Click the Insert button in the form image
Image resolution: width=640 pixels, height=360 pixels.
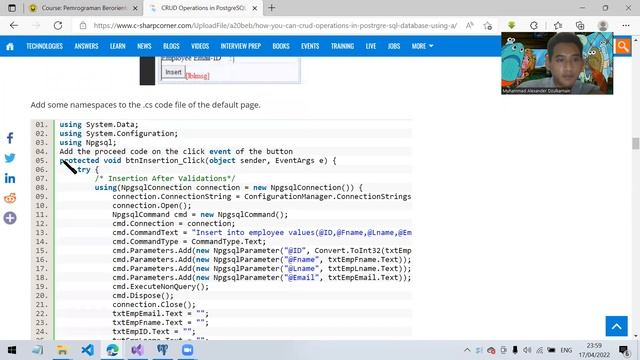pos(173,72)
